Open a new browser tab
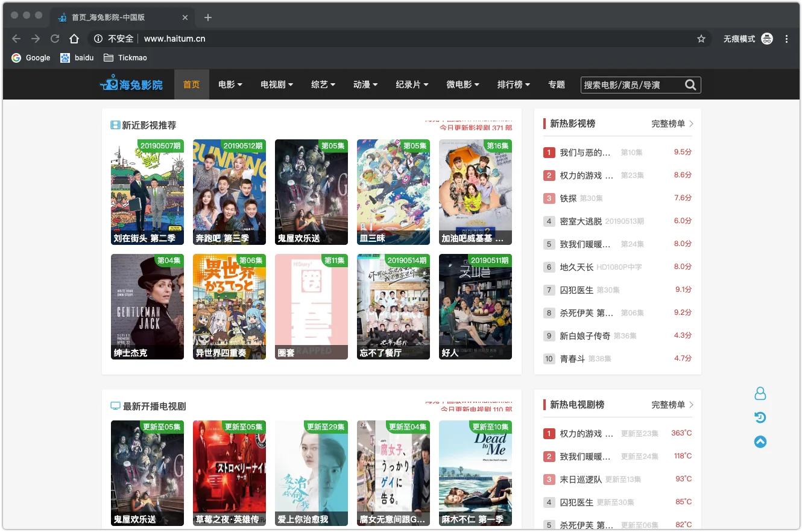Screen dimensions: 802x532 (208, 17)
